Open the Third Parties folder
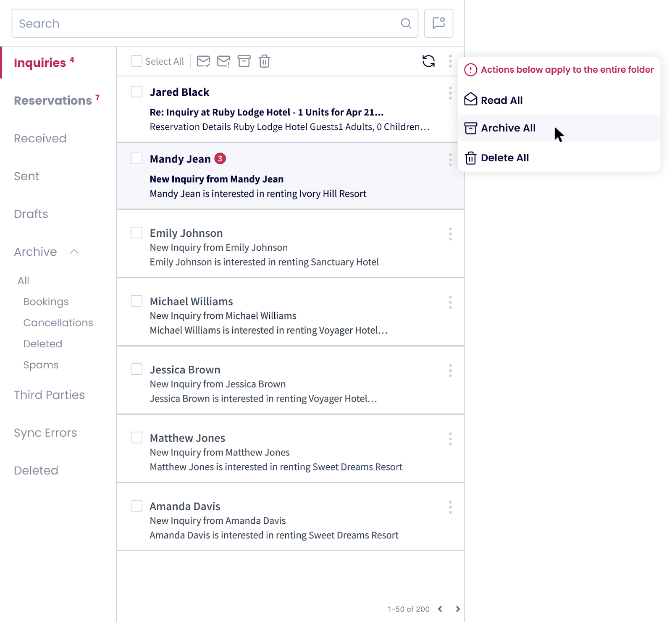 tap(49, 395)
